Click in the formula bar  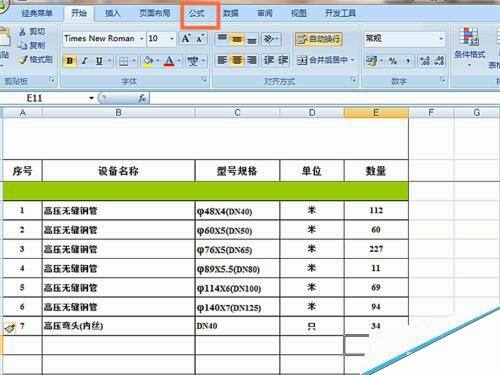click(x=324, y=98)
